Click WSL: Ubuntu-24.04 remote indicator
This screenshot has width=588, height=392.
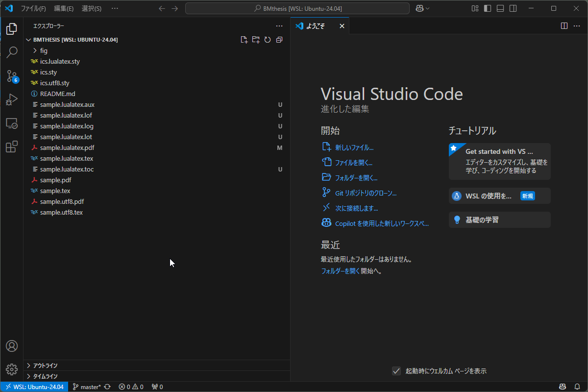(x=34, y=387)
